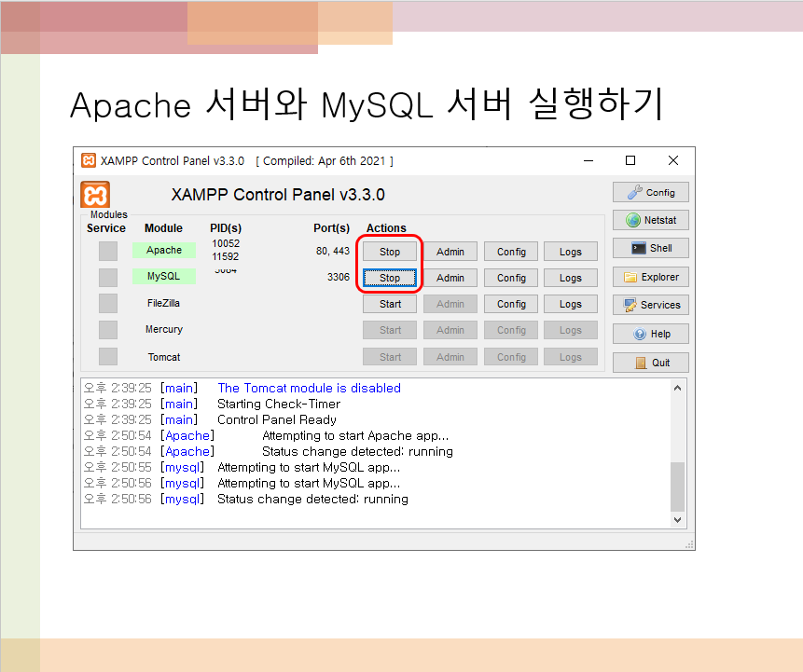Click the log scrollbar up arrow
This screenshot has width=803, height=672.
pos(677,388)
